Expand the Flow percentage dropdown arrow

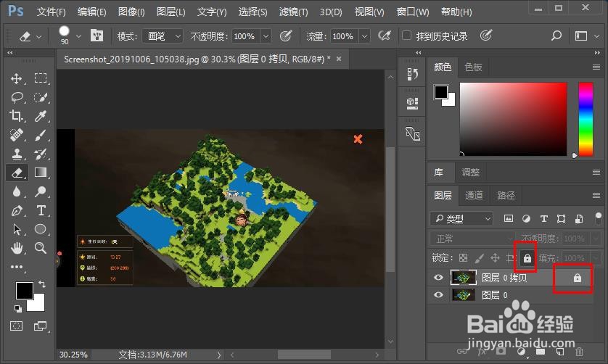tap(364, 36)
